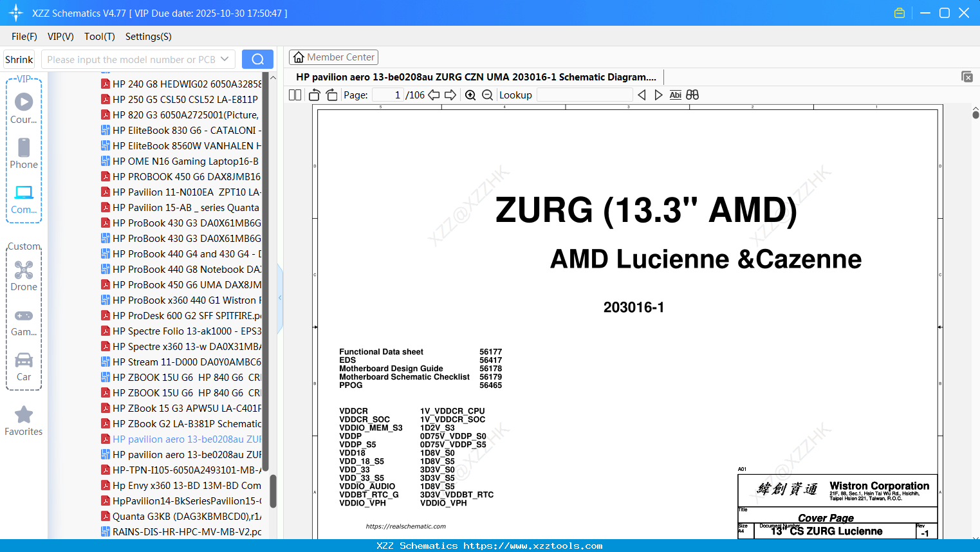
Task: Open HpPavilion14-BkSeriesPavilion15 file
Action: point(181,501)
